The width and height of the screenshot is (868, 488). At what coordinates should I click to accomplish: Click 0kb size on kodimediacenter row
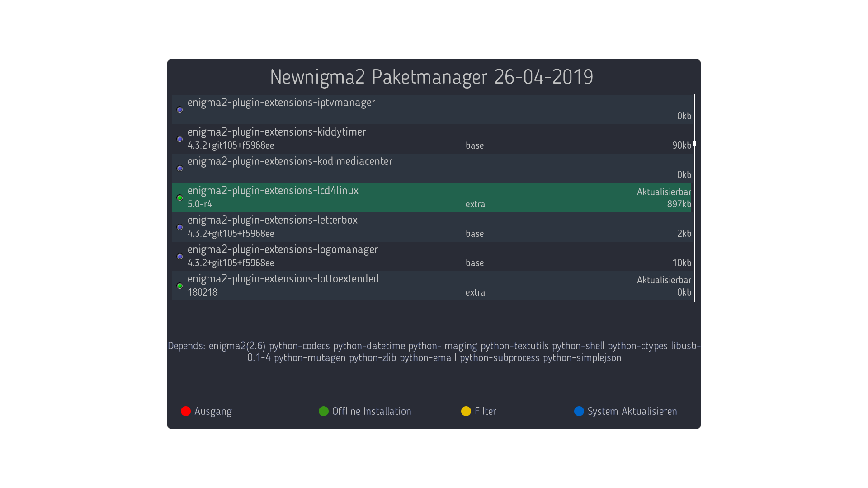coord(684,174)
